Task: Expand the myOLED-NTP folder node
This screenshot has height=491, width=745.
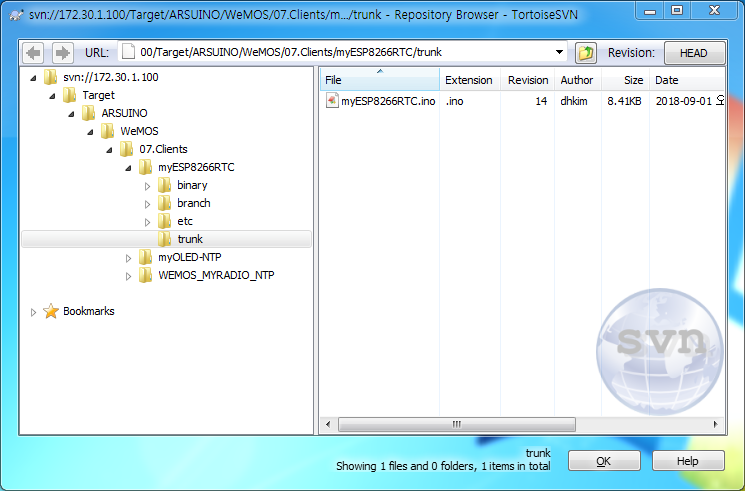Action: 128,258
